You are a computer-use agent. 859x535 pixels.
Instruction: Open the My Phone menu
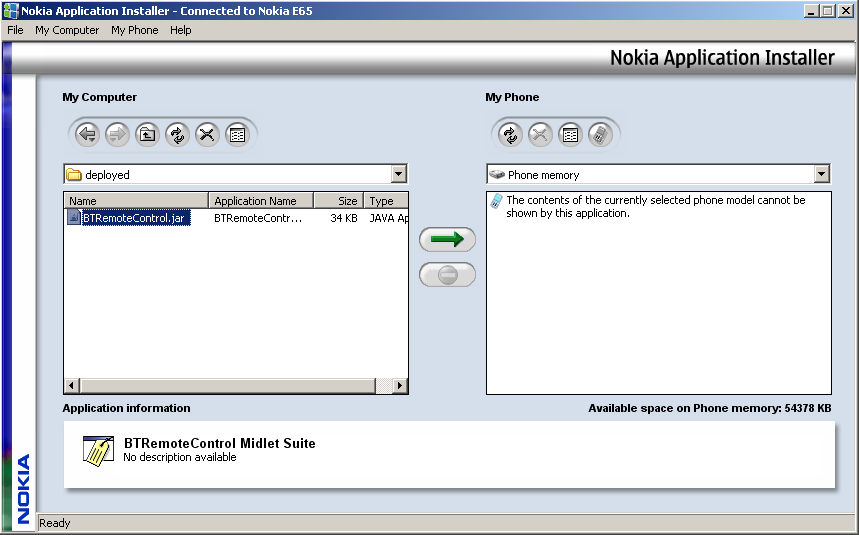pos(134,30)
